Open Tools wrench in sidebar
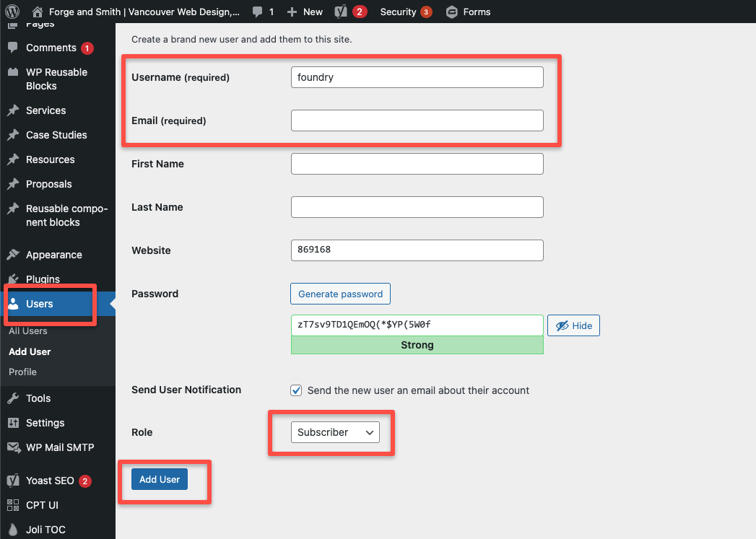The image size is (756, 539). [13, 398]
